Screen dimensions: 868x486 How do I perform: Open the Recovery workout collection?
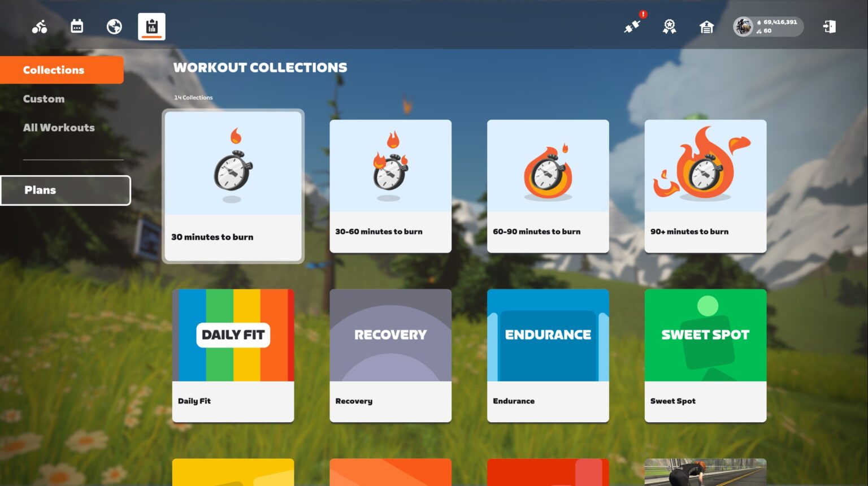(x=390, y=355)
